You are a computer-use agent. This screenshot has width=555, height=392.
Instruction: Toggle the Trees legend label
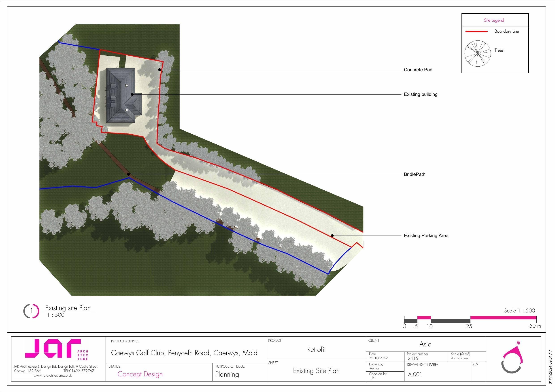(499, 50)
